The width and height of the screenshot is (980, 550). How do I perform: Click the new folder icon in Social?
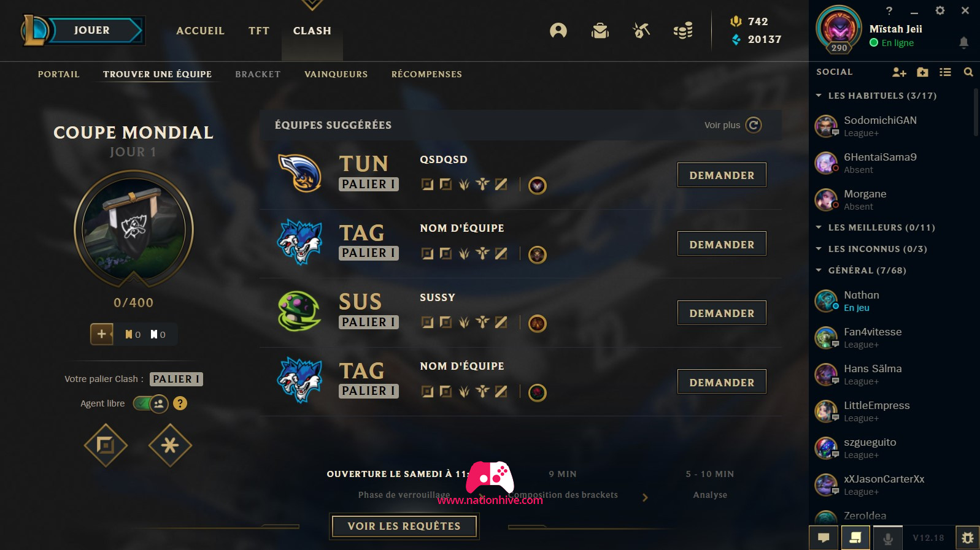tap(922, 72)
